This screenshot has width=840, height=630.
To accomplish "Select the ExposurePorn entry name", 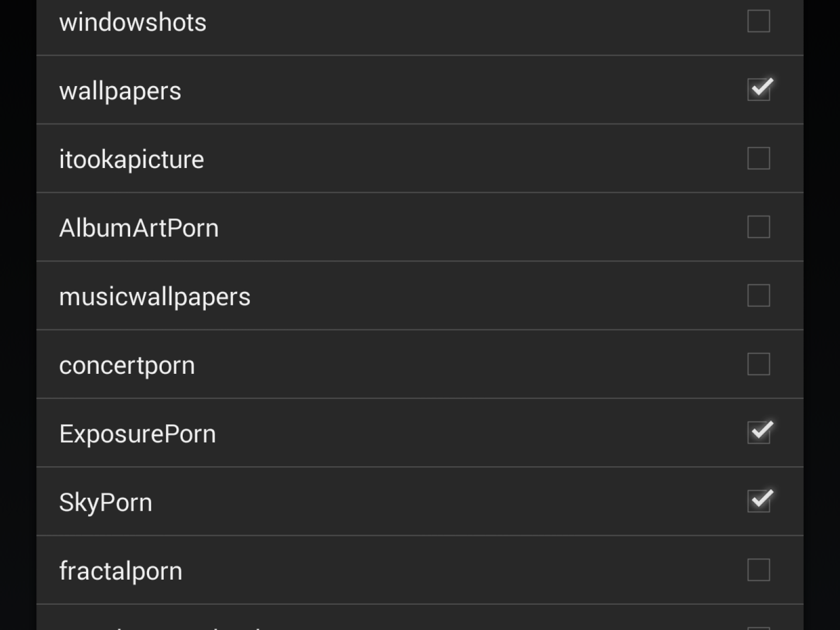I will pos(138,434).
